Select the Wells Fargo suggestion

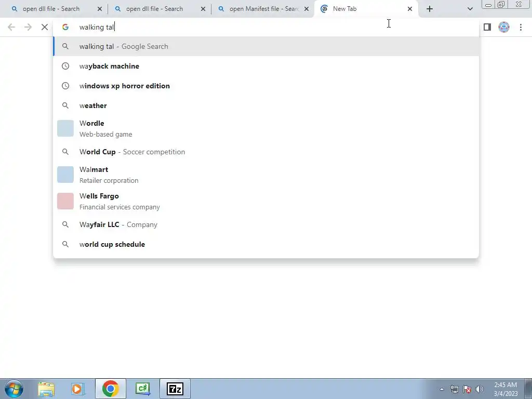click(266, 201)
